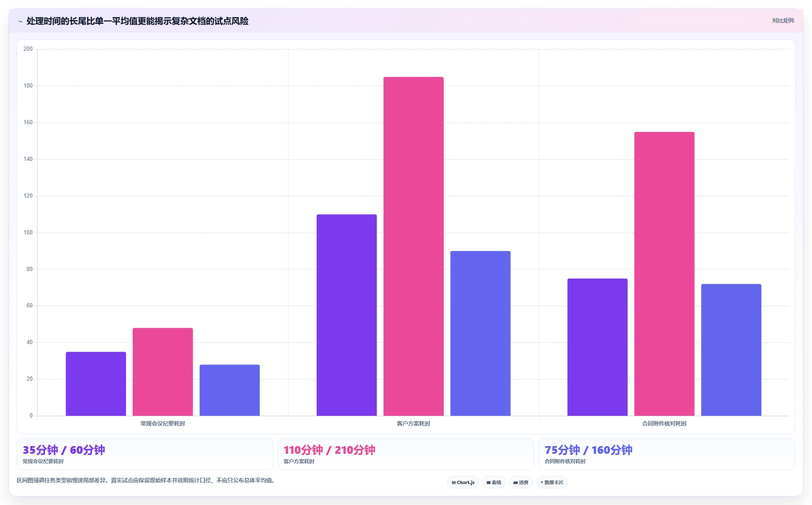Click the blue bar for 常规会议纪要耗时
This screenshot has height=505, width=812.
(230, 390)
